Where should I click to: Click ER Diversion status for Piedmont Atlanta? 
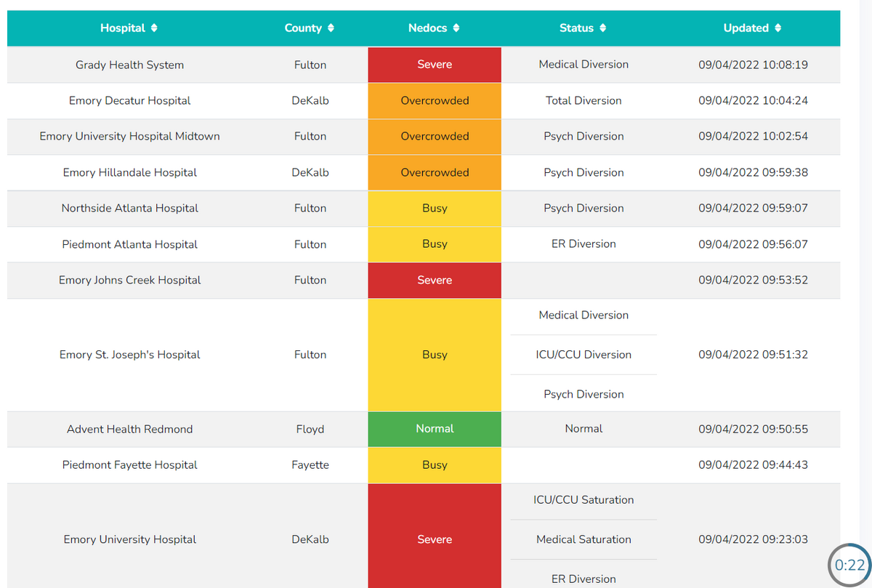click(584, 244)
